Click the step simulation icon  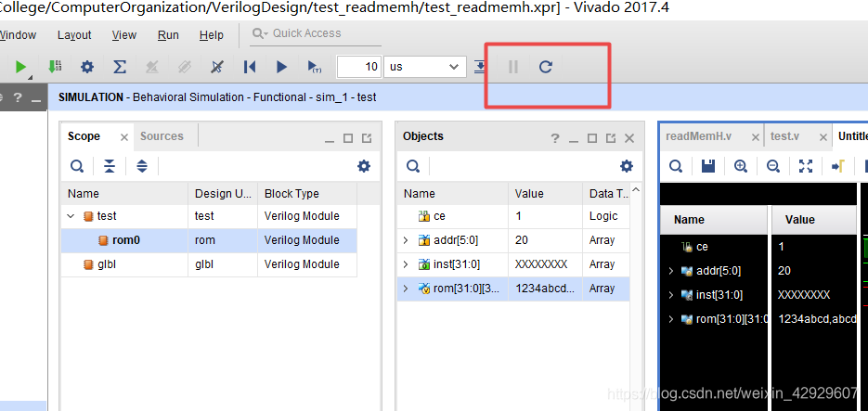point(480,67)
